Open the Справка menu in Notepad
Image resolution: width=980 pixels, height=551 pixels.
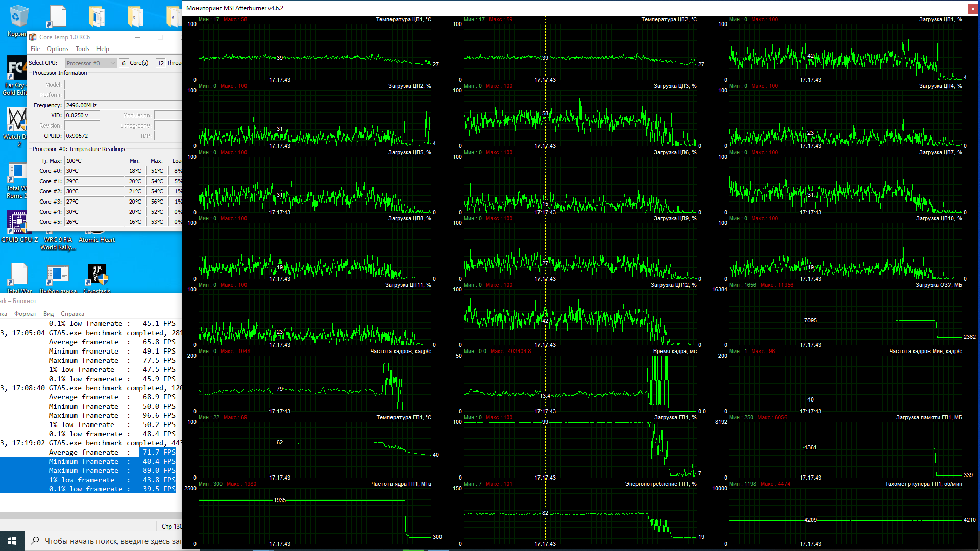point(72,314)
